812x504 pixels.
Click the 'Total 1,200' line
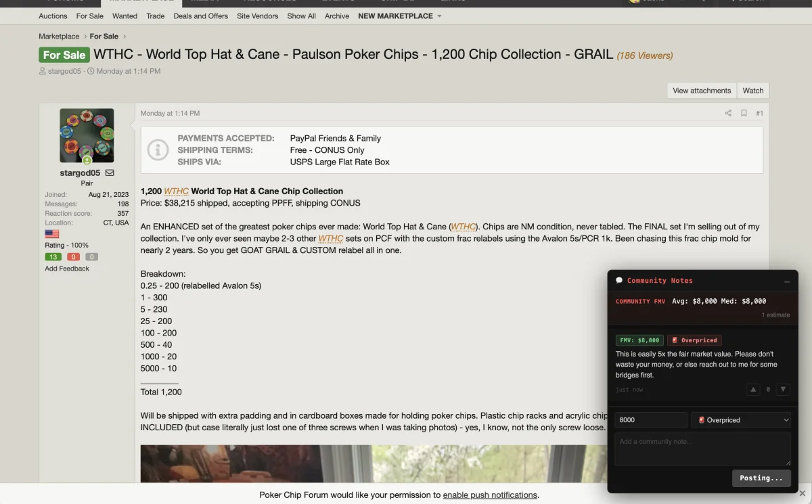161,392
